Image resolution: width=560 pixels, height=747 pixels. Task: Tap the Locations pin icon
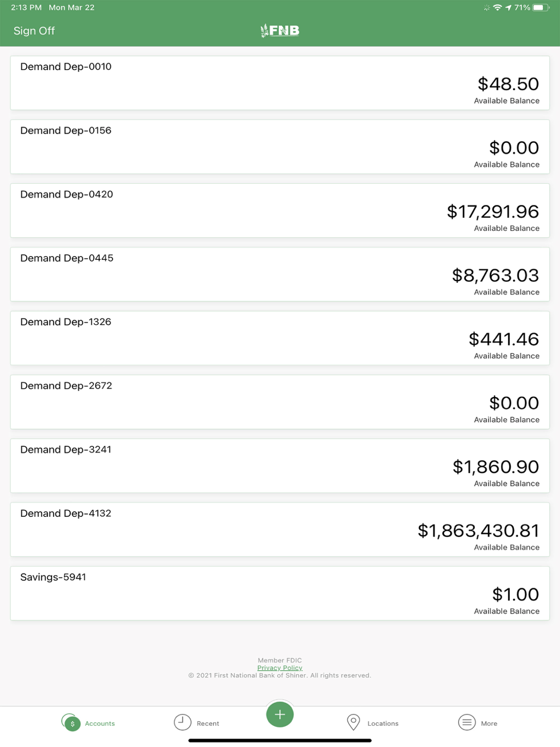353,722
